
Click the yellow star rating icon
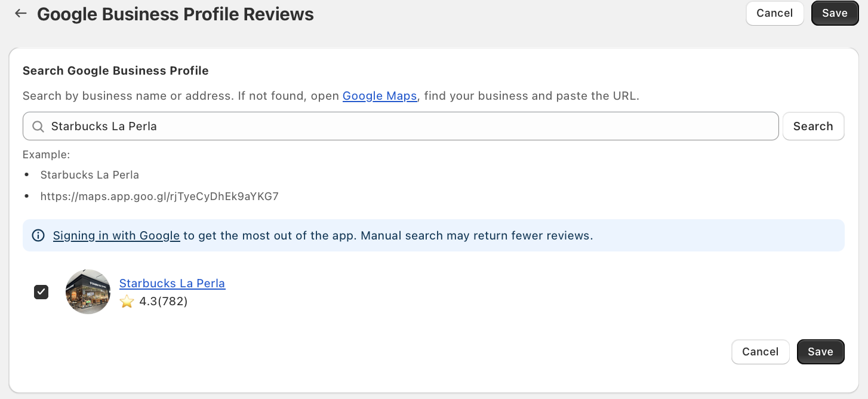(127, 302)
